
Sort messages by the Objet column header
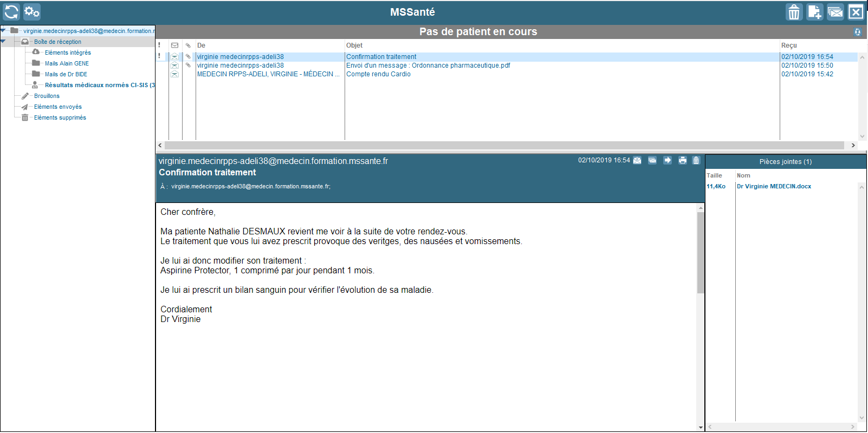click(354, 45)
